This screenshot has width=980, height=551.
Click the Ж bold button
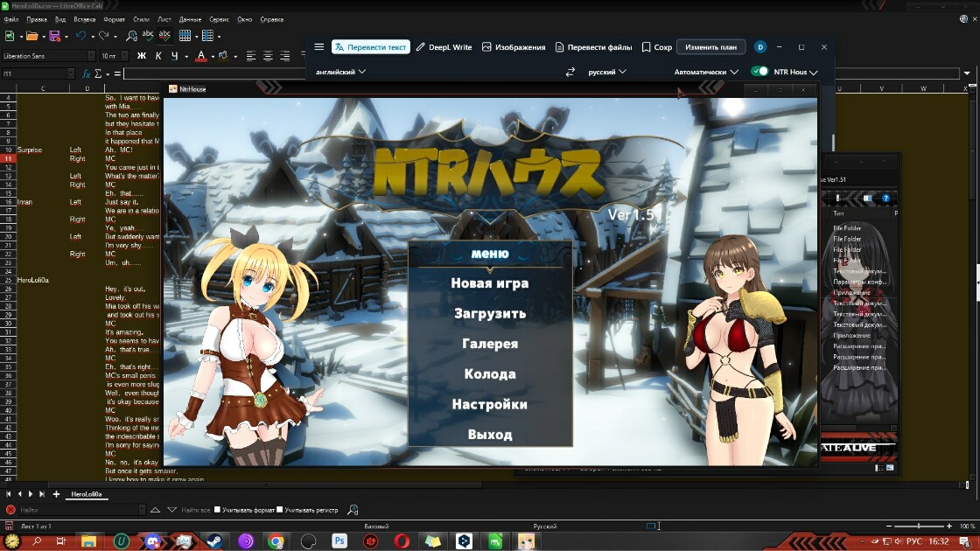coord(141,56)
